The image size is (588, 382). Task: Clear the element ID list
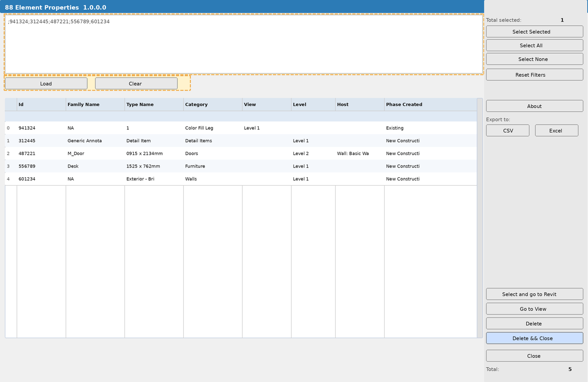pyautogui.click(x=136, y=83)
